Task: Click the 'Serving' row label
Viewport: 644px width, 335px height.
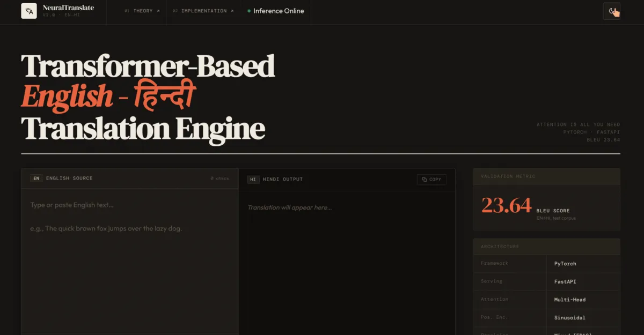Action: click(492, 281)
